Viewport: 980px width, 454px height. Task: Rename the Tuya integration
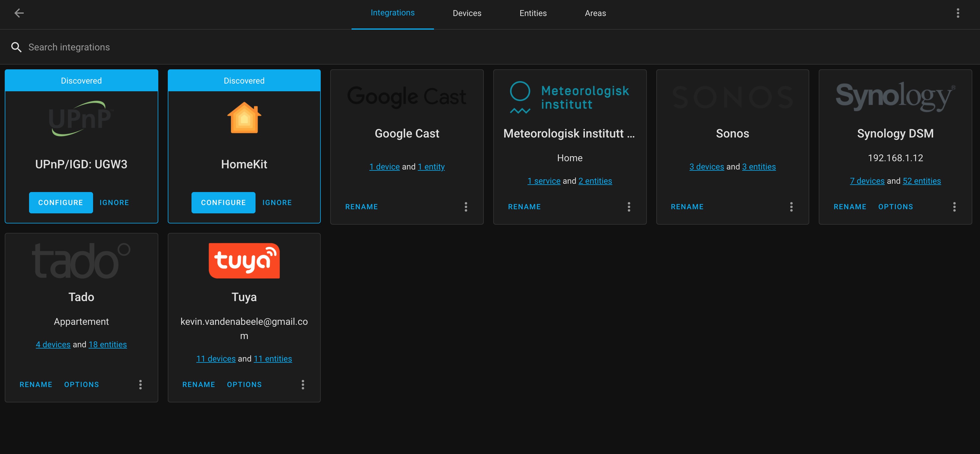[x=199, y=385]
